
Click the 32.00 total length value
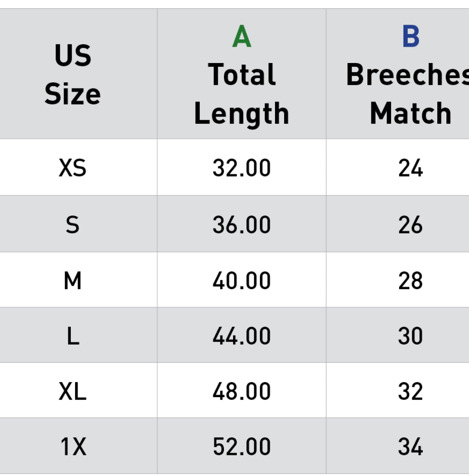(x=241, y=168)
